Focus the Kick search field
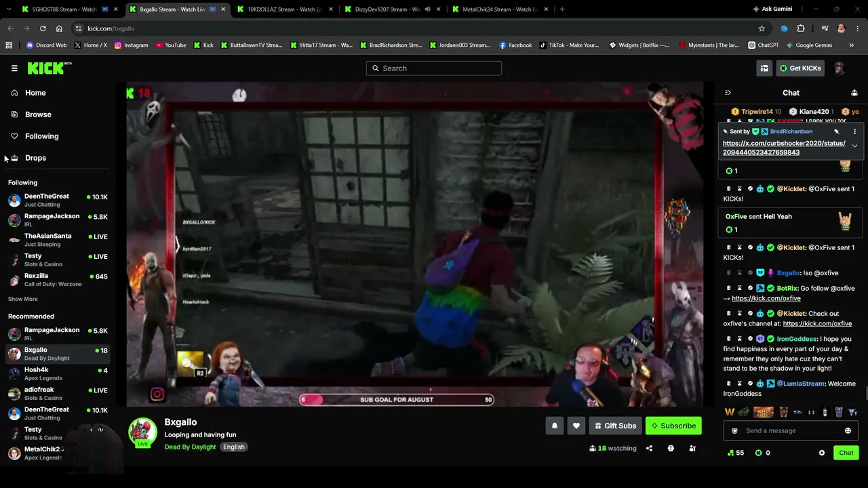Viewport: 868px width, 488px height. tap(434, 68)
